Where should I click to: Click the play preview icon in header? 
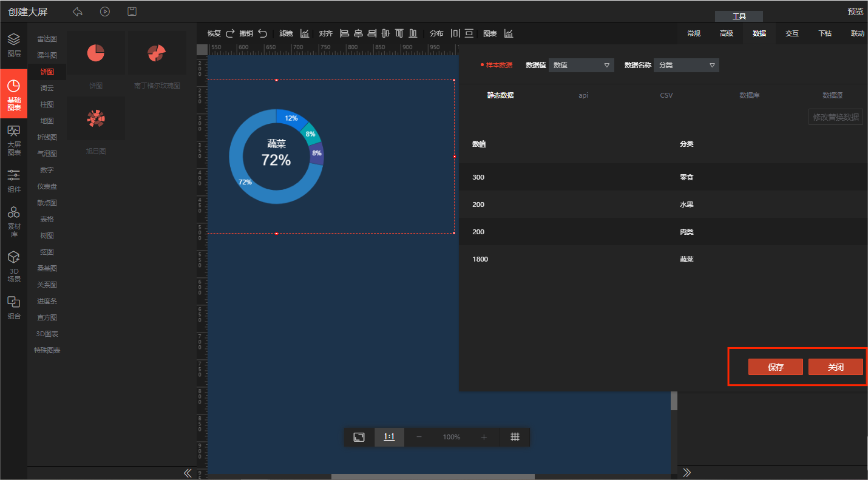pos(105,12)
